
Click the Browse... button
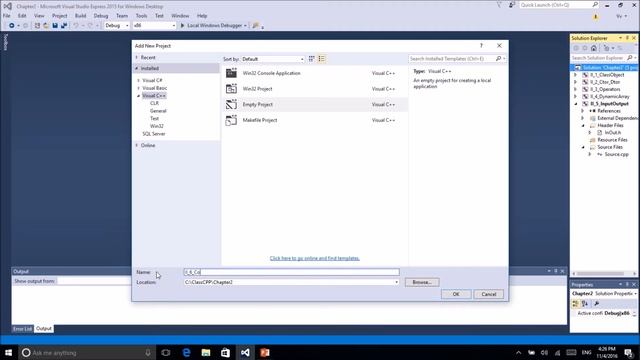[422, 282]
